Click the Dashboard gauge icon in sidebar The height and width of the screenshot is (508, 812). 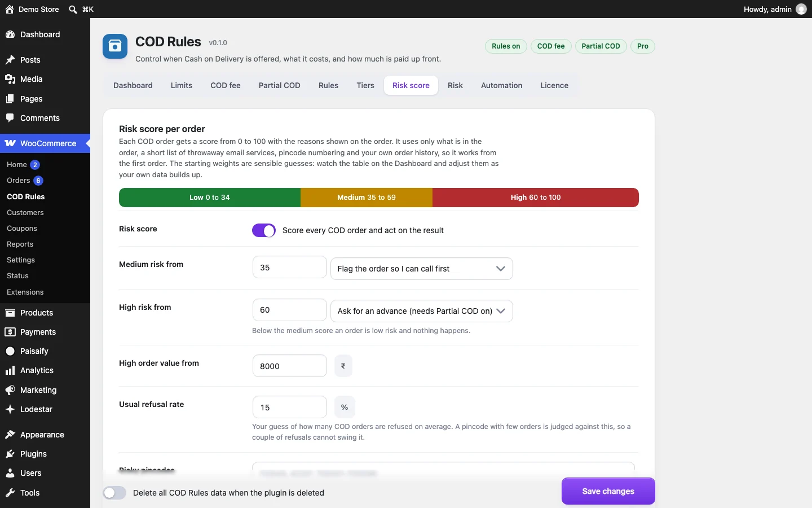pos(10,34)
